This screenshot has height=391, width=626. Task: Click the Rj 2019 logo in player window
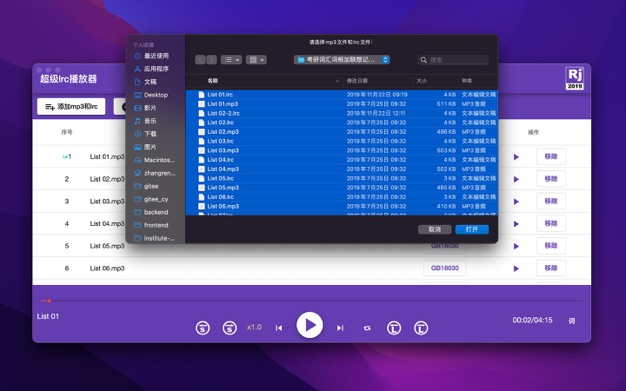[574, 79]
